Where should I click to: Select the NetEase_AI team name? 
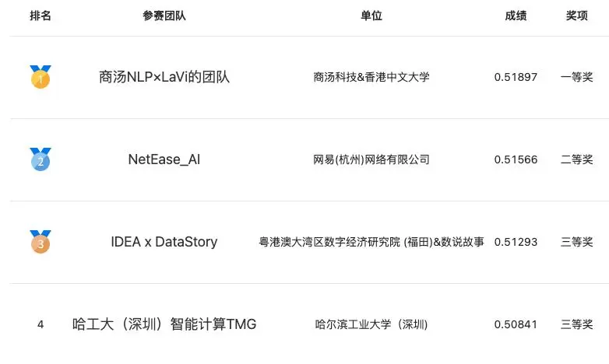pos(164,159)
